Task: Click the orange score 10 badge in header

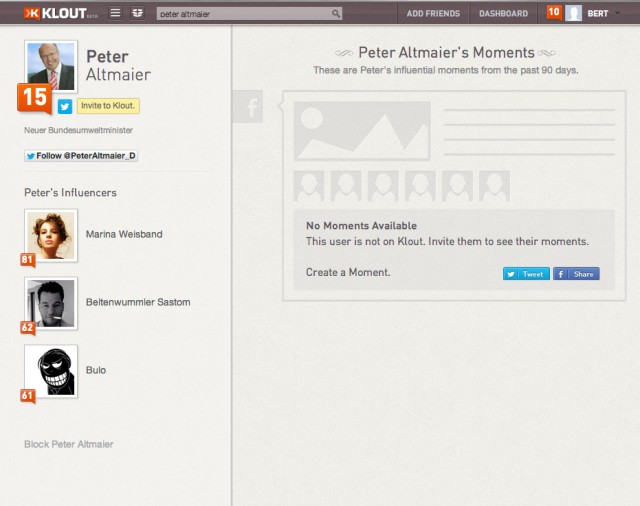Action: (x=553, y=13)
